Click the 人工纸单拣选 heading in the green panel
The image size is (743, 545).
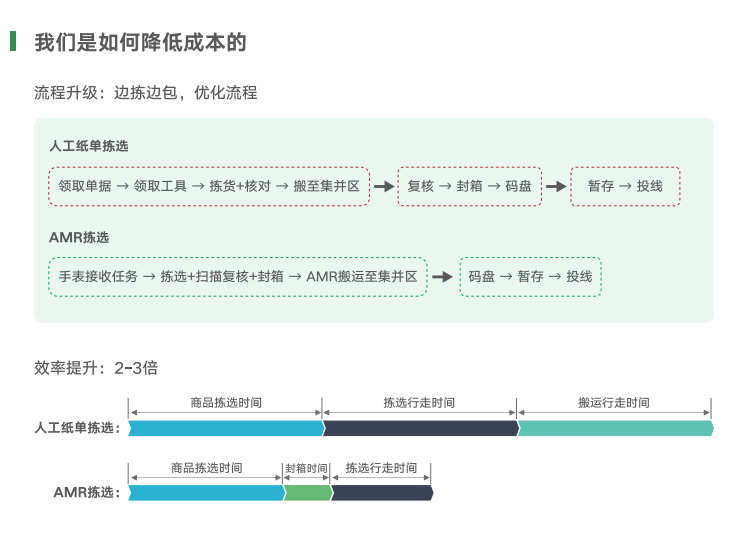click(89, 146)
